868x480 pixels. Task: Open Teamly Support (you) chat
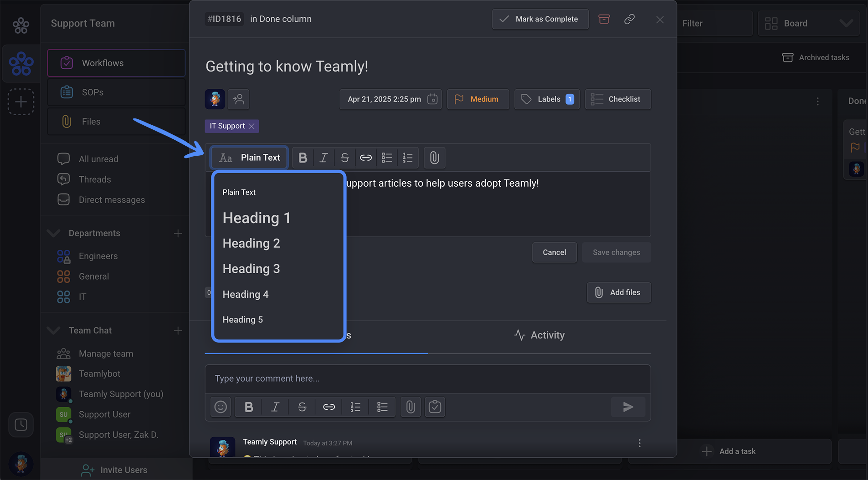click(x=121, y=394)
